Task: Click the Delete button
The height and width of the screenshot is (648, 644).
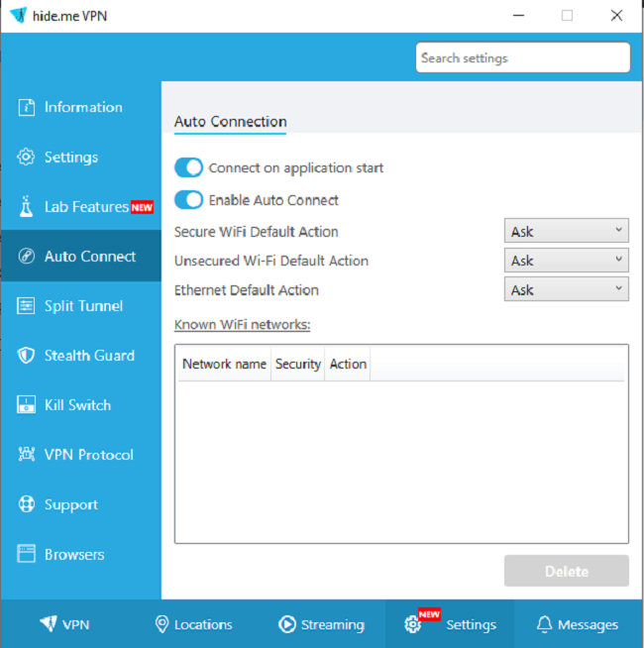Action: pyautogui.click(x=567, y=571)
